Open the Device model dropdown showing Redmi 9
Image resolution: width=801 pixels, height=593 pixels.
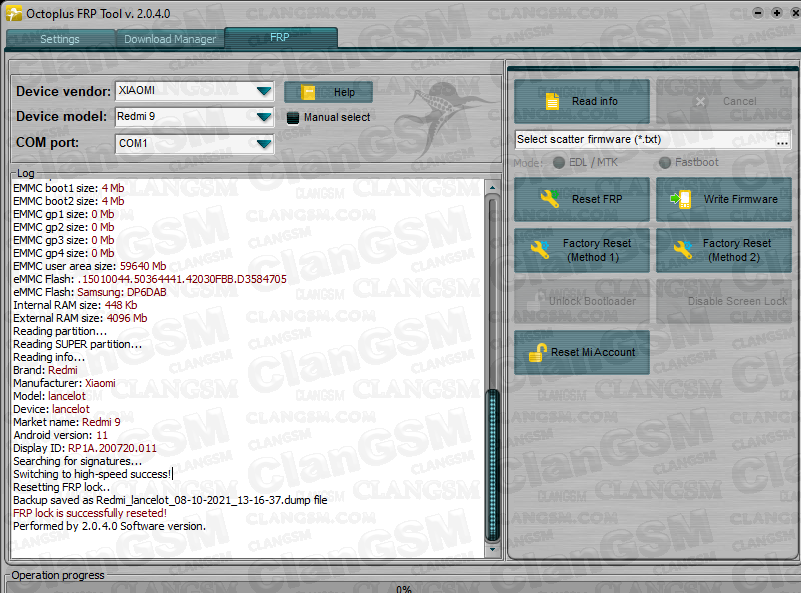pyautogui.click(x=194, y=117)
